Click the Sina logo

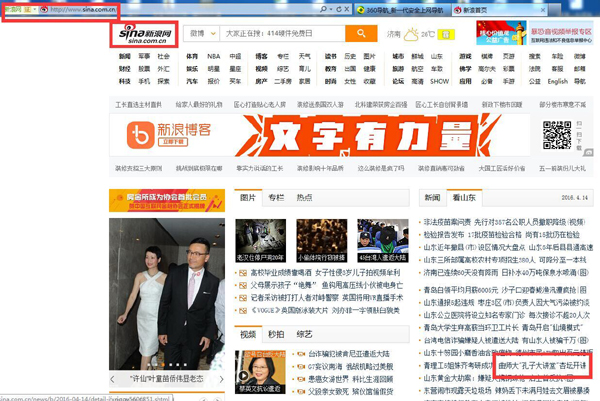(141, 34)
